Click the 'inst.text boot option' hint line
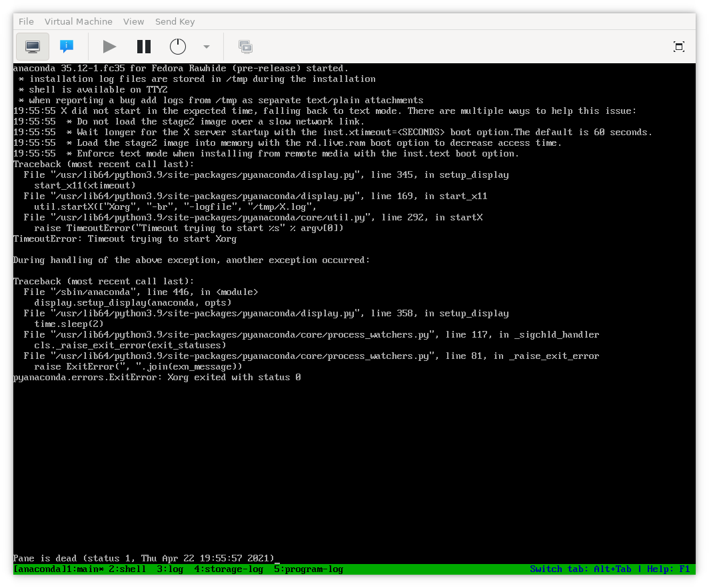Screen dimensions: 709x588 (x=266, y=153)
